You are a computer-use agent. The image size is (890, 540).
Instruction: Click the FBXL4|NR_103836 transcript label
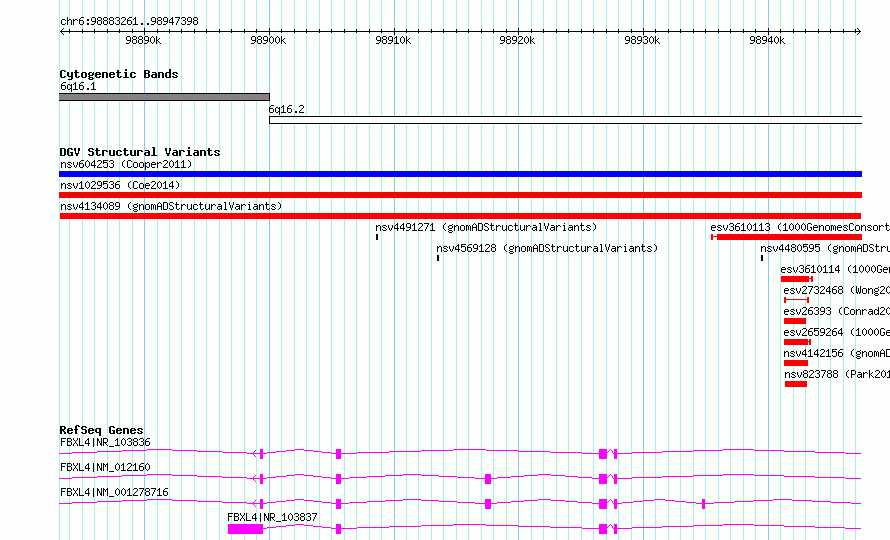click(105, 442)
